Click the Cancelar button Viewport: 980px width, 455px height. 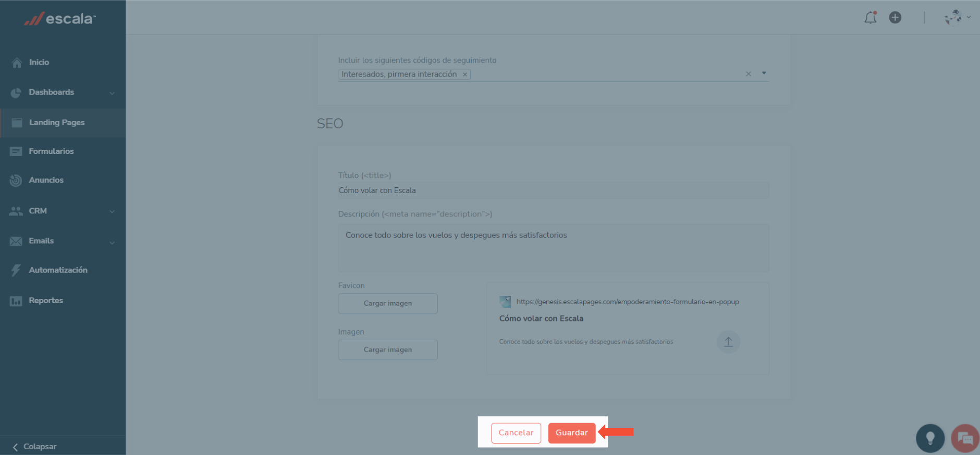(516, 433)
